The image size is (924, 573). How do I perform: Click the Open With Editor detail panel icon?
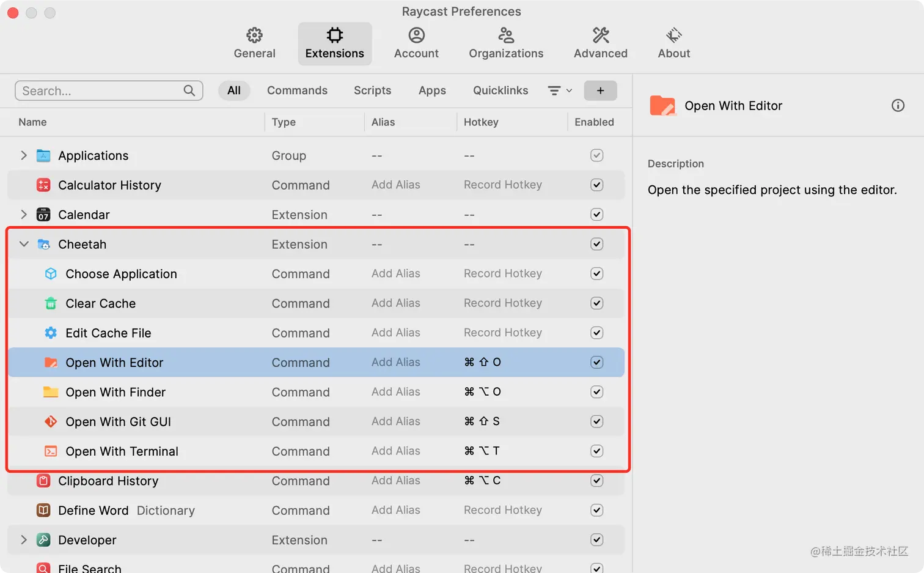point(662,106)
